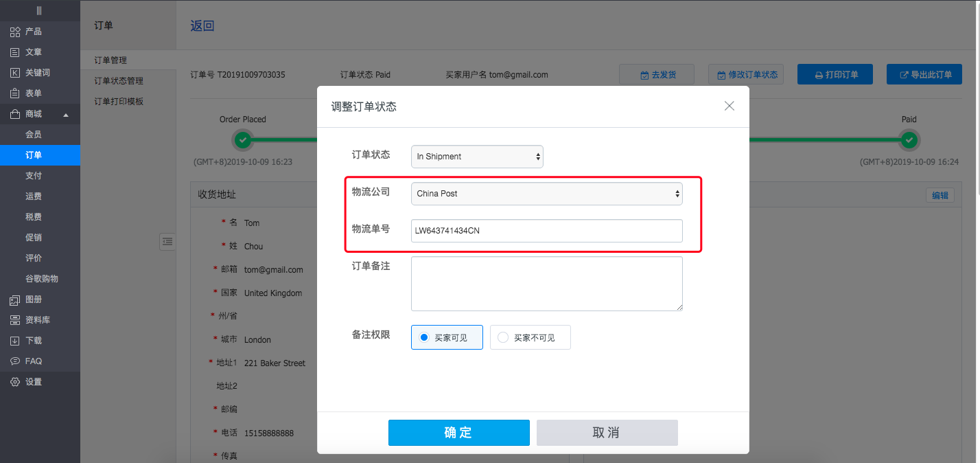Click the 物流单号 tracking number field
This screenshot has height=463, width=980.
coord(546,231)
